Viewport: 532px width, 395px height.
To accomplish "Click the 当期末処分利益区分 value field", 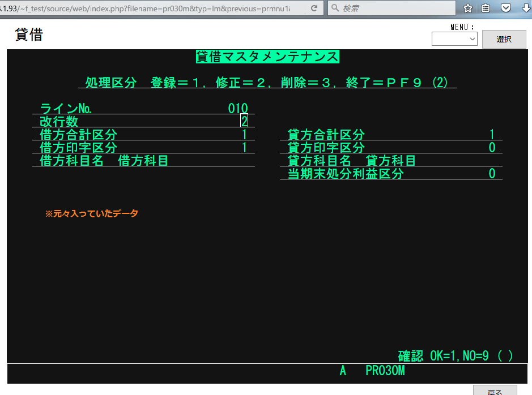I will [x=492, y=173].
